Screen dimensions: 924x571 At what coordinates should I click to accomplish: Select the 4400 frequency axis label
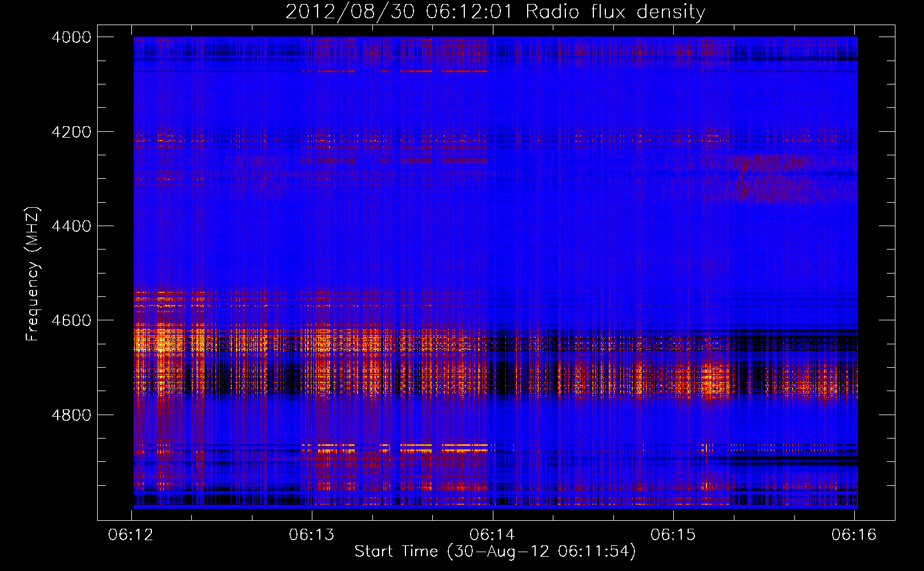(x=71, y=226)
